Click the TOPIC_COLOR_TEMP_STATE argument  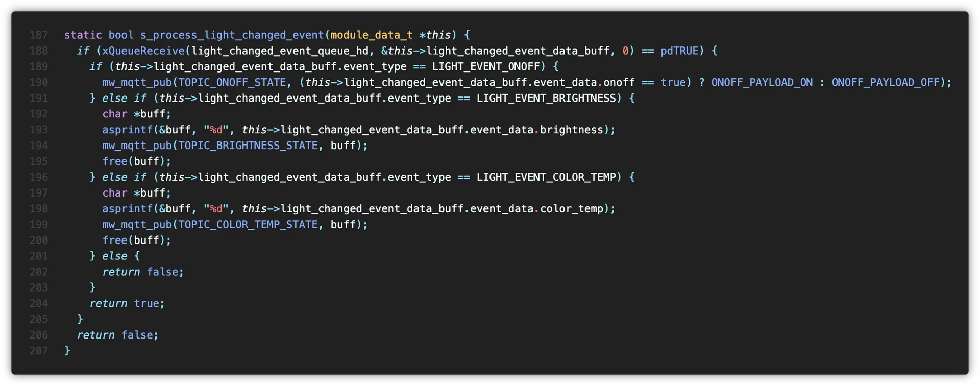tap(248, 225)
